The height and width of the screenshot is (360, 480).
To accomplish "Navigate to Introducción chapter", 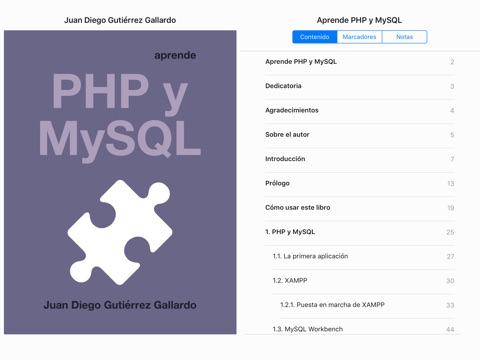I will [360, 159].
